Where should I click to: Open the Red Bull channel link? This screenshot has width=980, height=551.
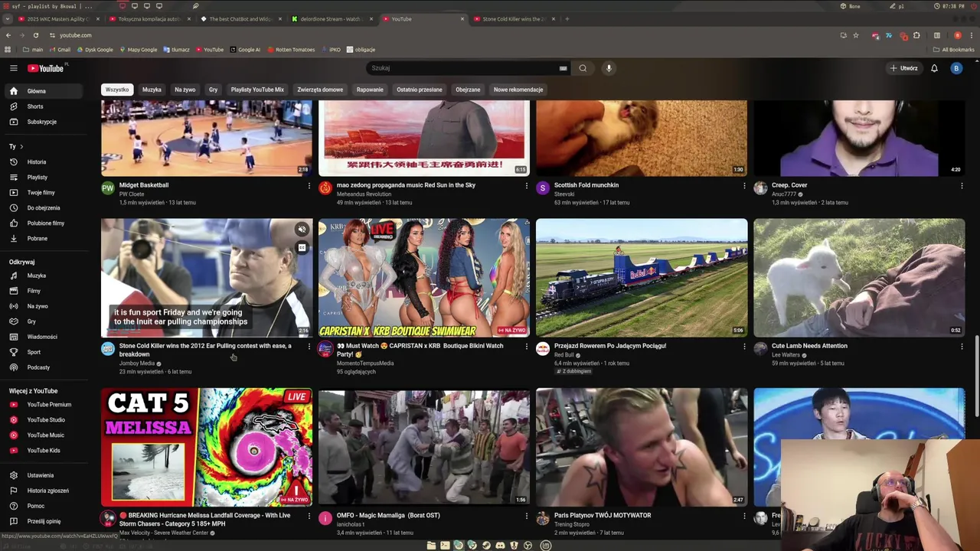coord(563,355)
